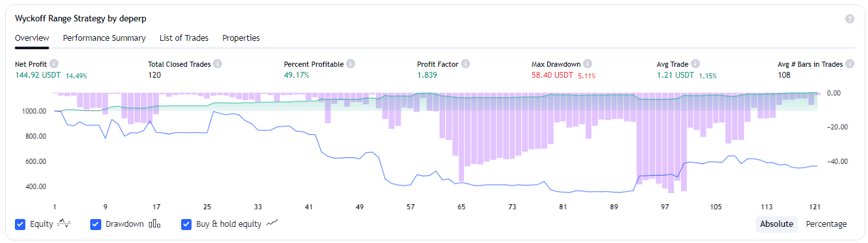Click the 1.21 USDT avg trade value

[676, 75]
